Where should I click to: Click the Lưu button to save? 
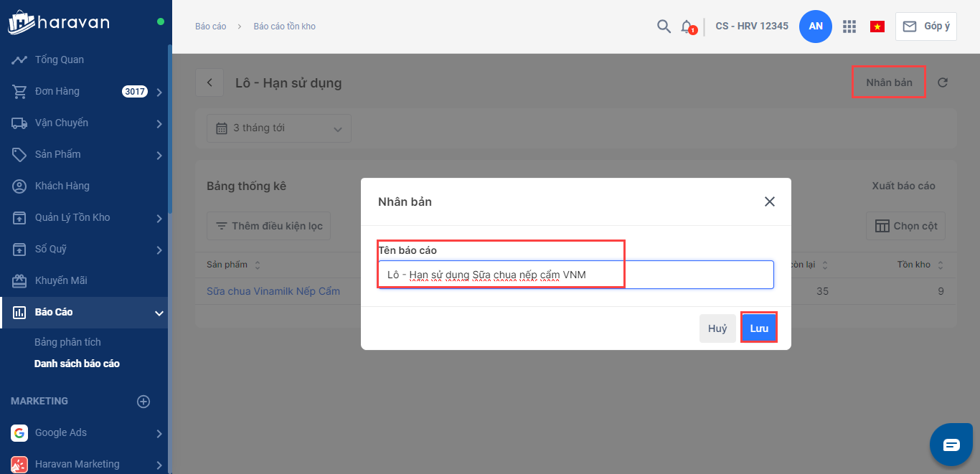[x=759, y=328]
